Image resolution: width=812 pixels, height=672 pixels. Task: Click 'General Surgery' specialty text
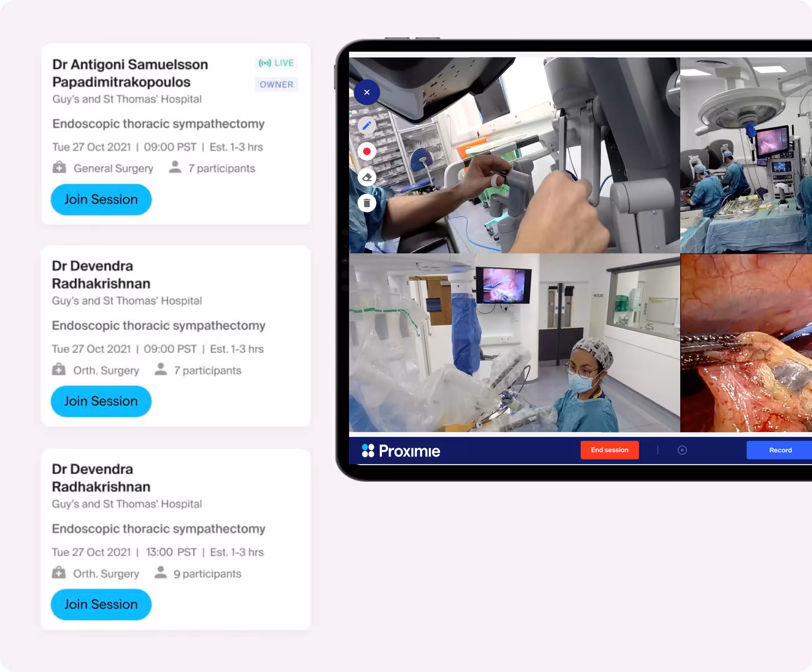point(114,168)
